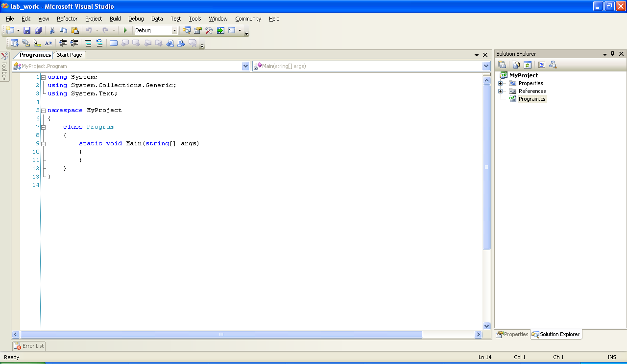Click 'INS' indicator in status bar
627x364 pixels.
[612, 357]
